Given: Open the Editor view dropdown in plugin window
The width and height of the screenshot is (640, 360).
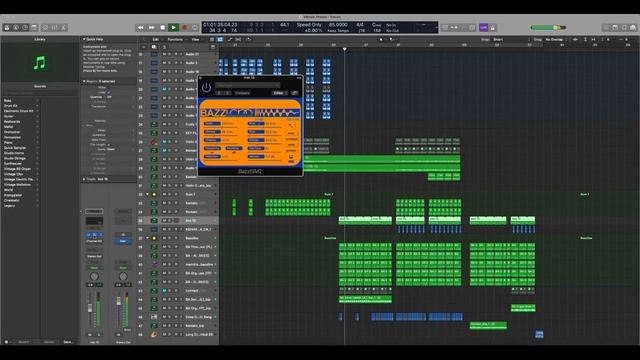Looking at the screenshot, I should [x=280, y=93].
